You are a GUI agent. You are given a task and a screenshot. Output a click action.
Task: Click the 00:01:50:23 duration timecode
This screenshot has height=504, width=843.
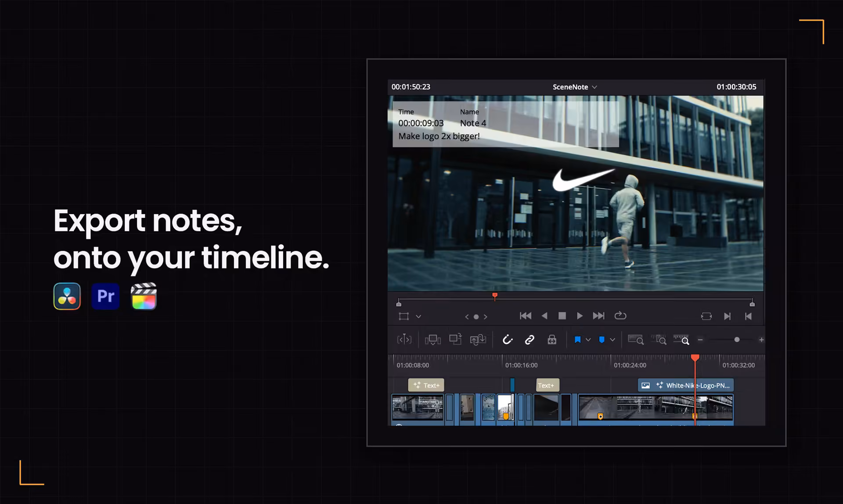tap(411, 87)
